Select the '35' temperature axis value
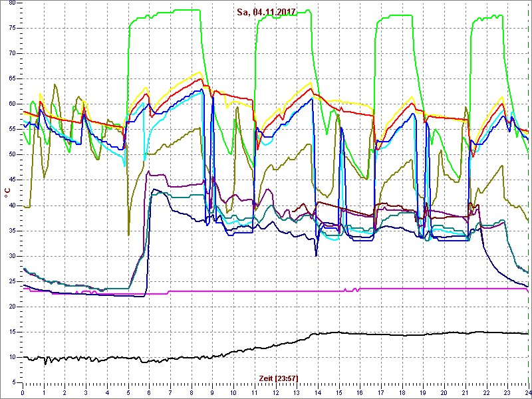Viewport: 532px width, 399px height. (x=13, y=231)
